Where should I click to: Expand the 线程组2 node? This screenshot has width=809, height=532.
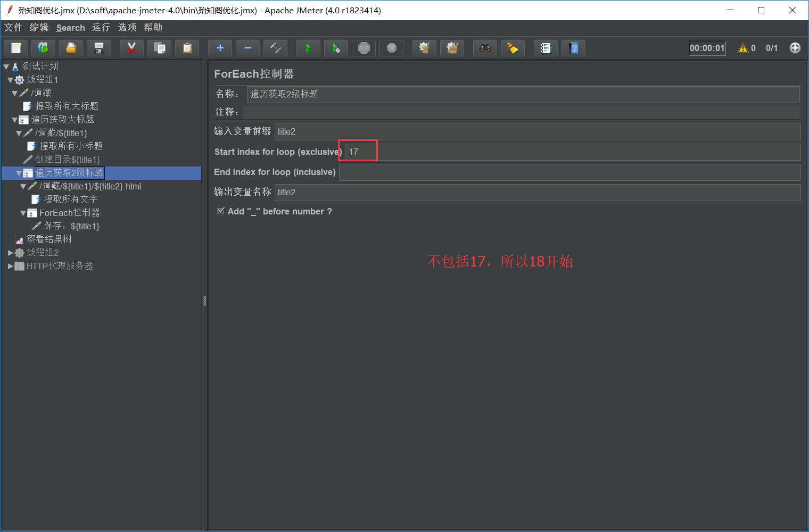pyautogui.click(x=11, y=253)
